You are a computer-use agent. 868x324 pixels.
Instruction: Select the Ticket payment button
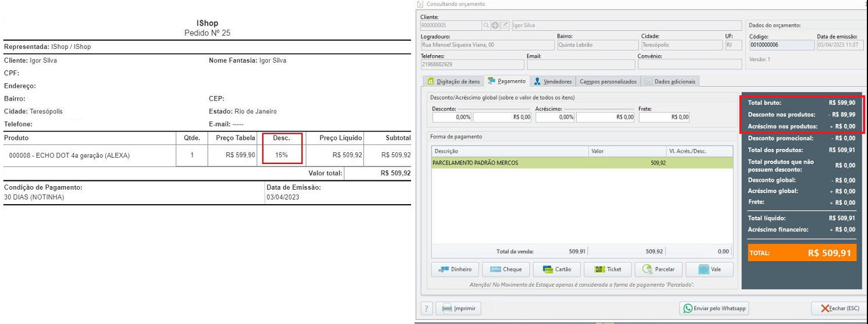[608, 269]
